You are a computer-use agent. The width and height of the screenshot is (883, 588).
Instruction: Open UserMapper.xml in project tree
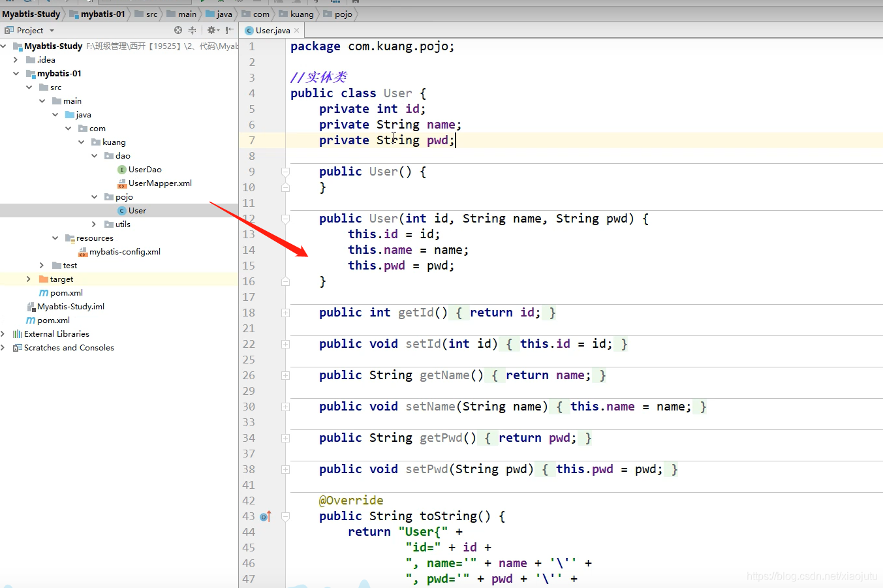(x=160, y=183)
